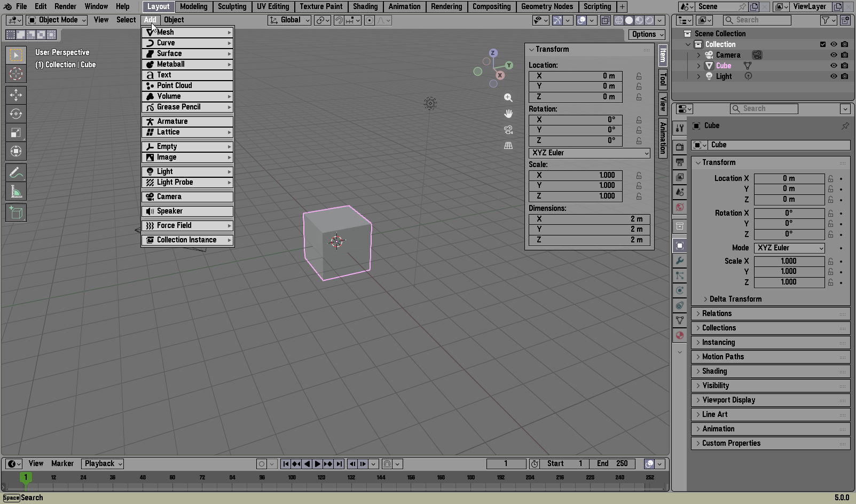Choose the Add Cube tool
The image size is (856, 504).
click(x=16, y=213)
